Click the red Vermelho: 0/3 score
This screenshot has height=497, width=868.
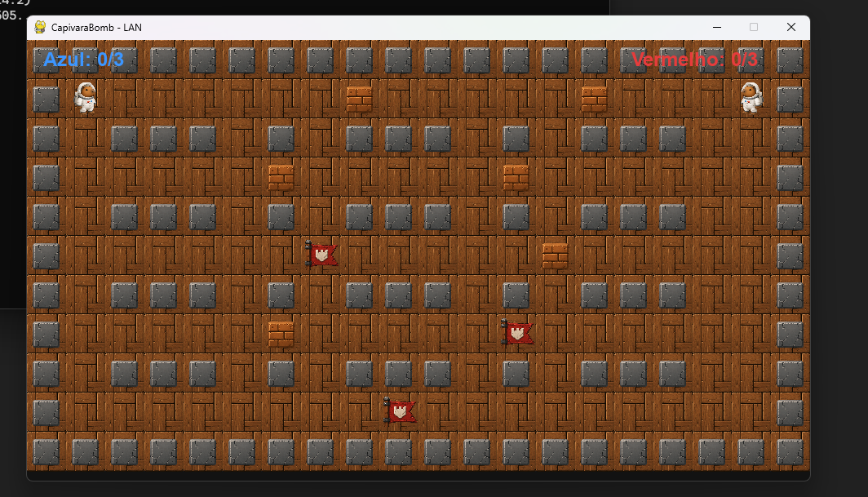coord(694,60)
